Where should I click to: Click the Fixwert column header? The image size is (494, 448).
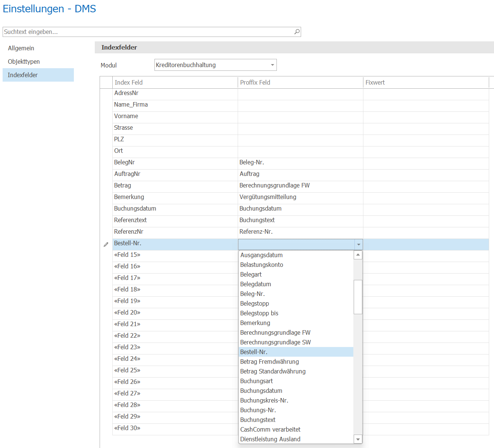(426, 82)
